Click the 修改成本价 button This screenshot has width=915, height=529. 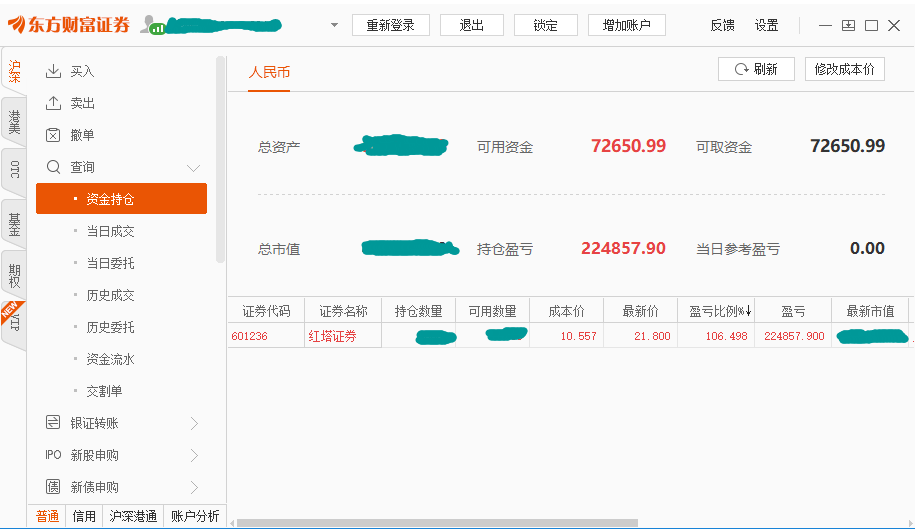coord(844,69)
